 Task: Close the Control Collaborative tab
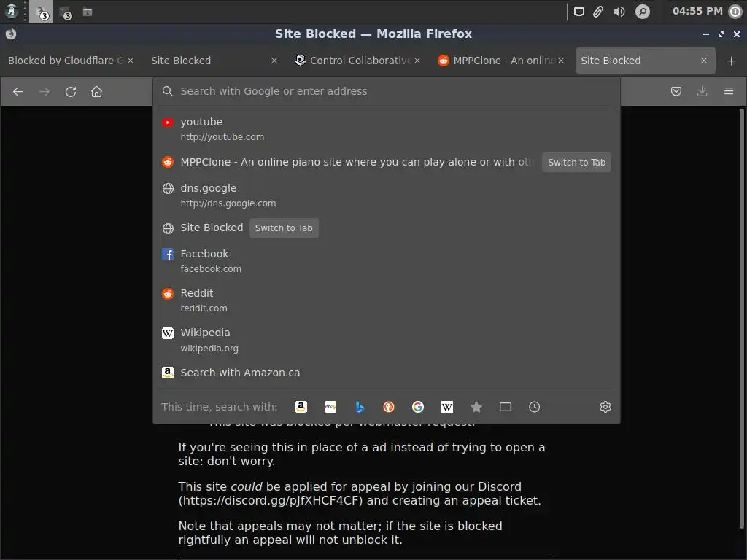[417, 61]
